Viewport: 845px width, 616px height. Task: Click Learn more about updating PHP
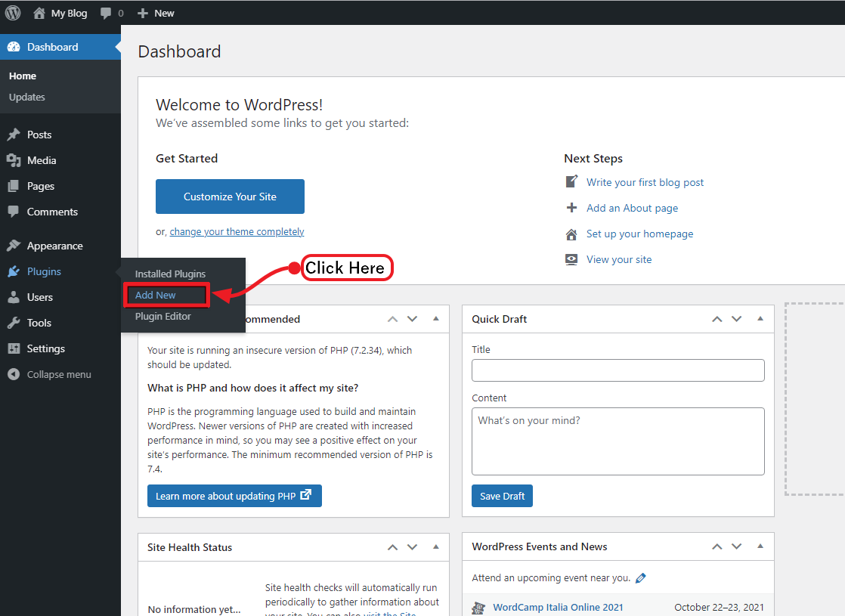234,496
